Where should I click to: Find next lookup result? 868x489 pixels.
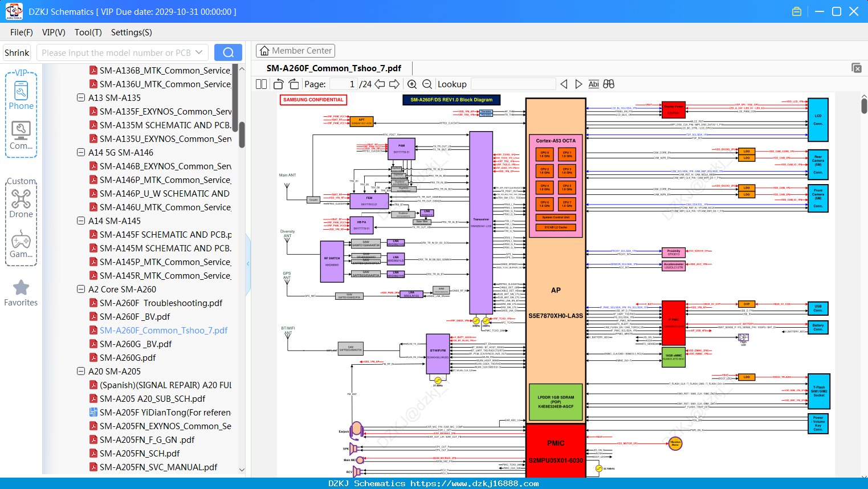tap(578, 84)
